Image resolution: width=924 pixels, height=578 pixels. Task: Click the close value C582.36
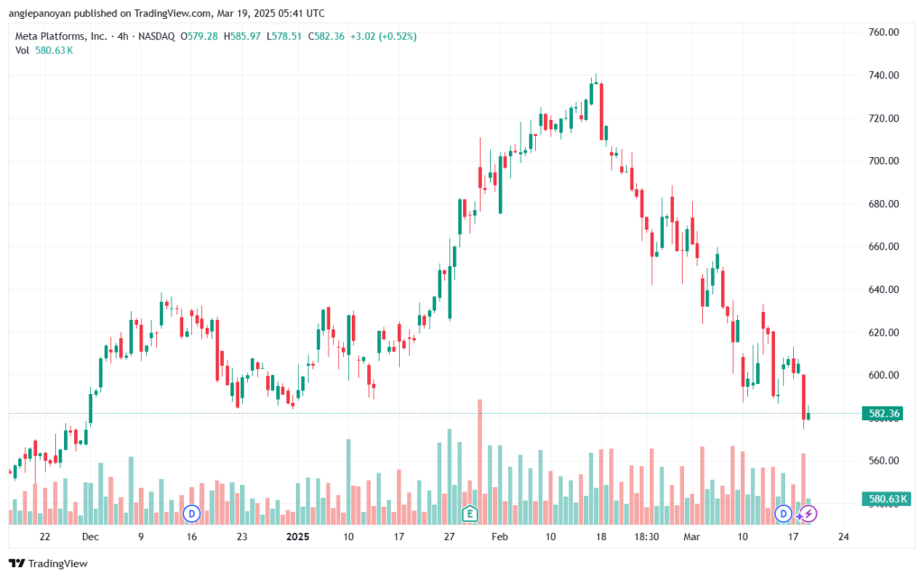tap(326, 36)
